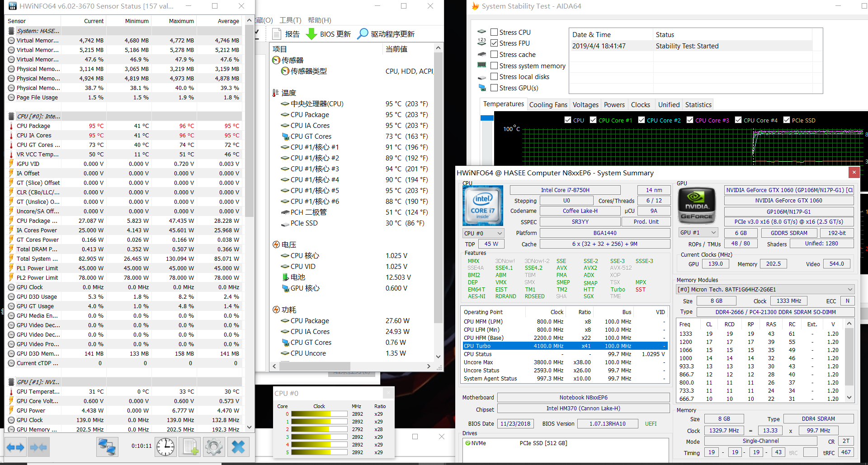868x465 pixels.
Task: Toggle the CPU Core #1 graph checkbox
Action: point(593,120)
